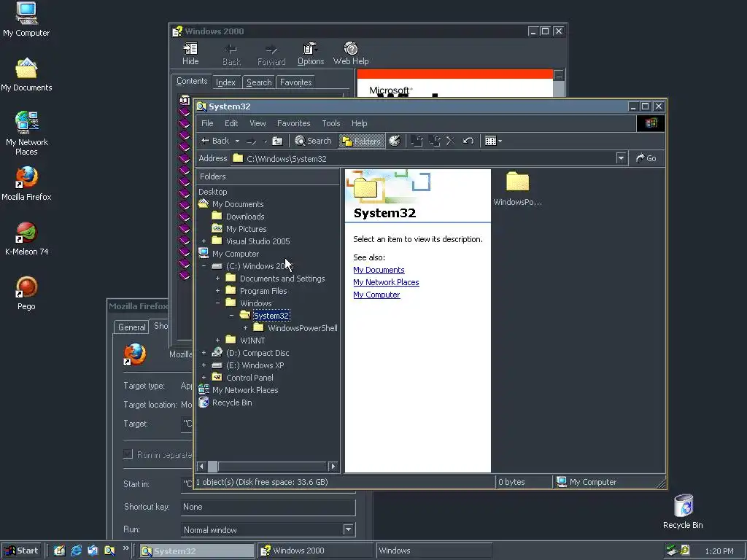Open the Run Normal window dropdown
Image resolution: width=747 pixels, height=560 pixels.
[348, 529]
